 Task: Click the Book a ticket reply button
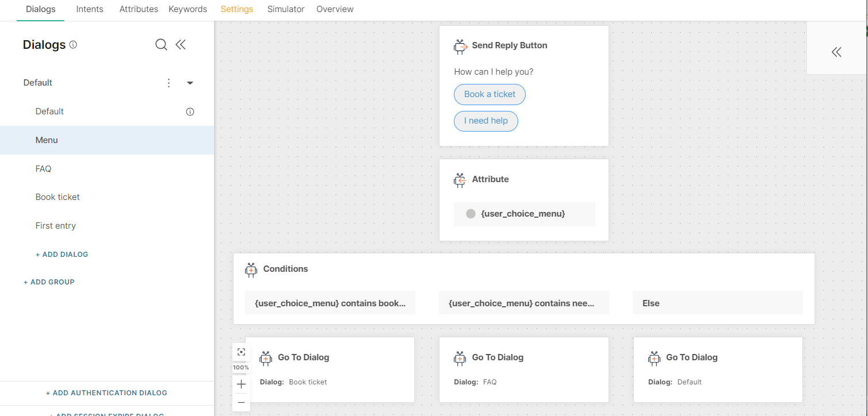(490, 94)
